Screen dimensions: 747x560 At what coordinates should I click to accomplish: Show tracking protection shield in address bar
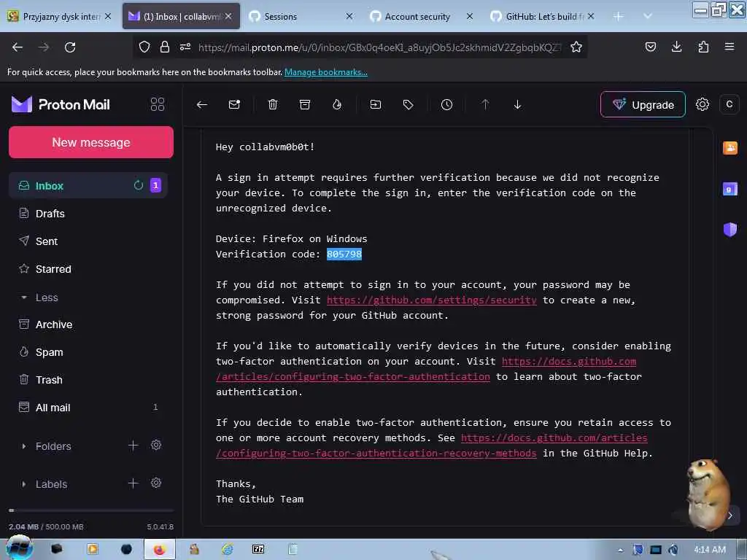coord(144,47)
